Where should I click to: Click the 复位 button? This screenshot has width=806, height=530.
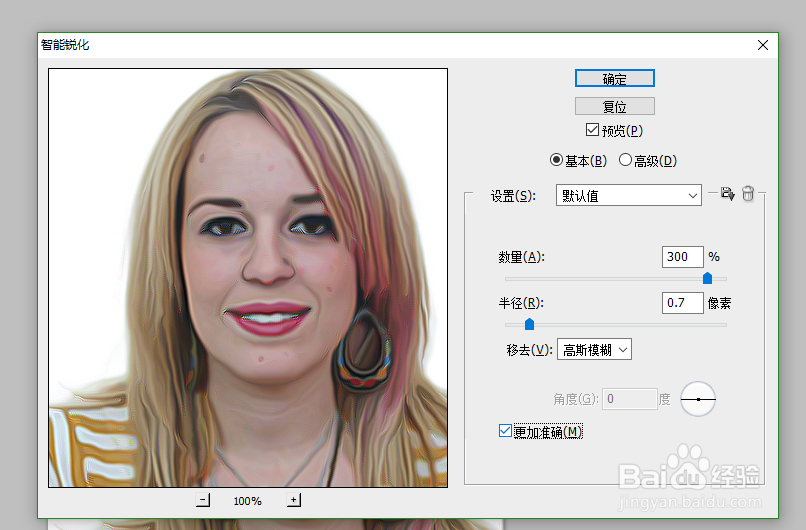pos(614,106)
